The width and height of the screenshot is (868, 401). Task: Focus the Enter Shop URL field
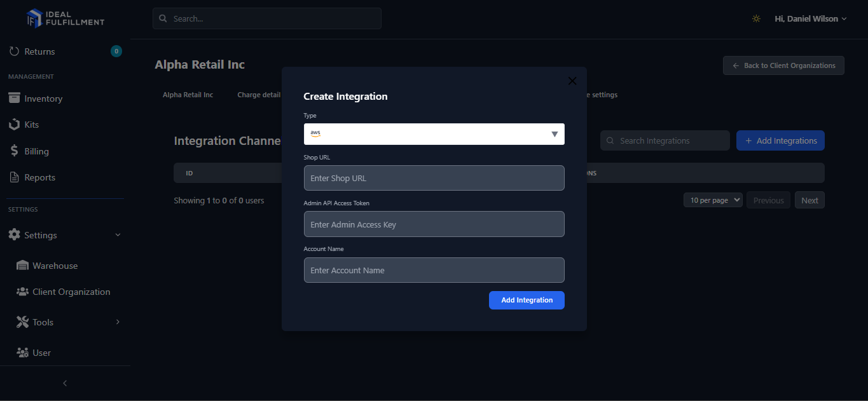(x=434, y=178)
